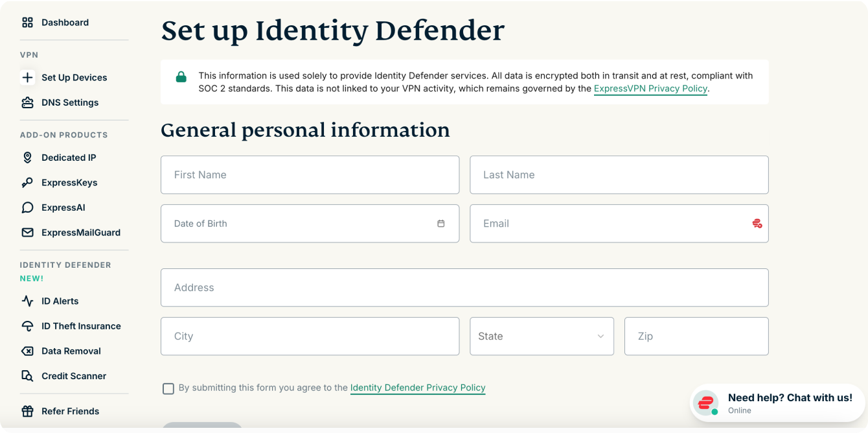Select Data Removal from sidebar
Viewport: 868px width, 433px height.
point(71,351)
